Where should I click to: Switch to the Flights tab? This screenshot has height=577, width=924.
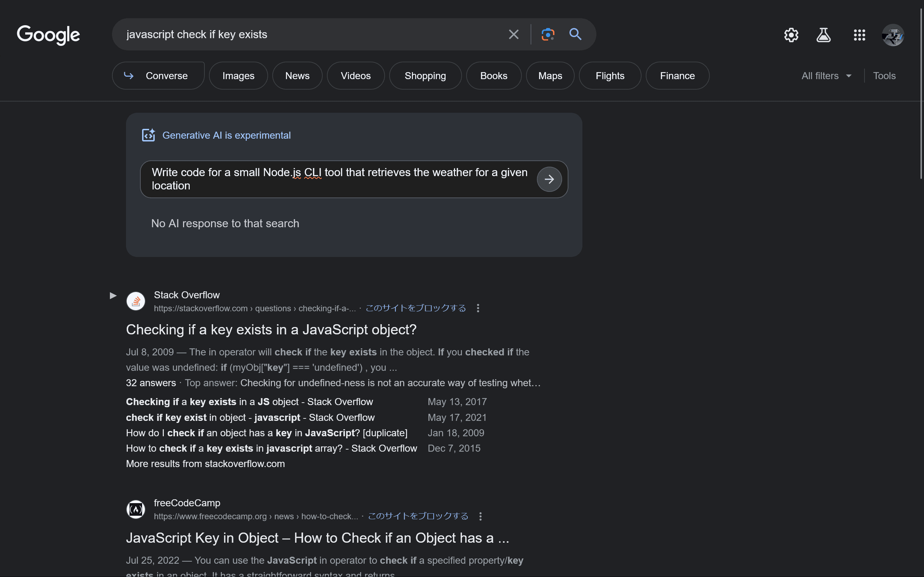pyautogui.click(x=610, y=76)
